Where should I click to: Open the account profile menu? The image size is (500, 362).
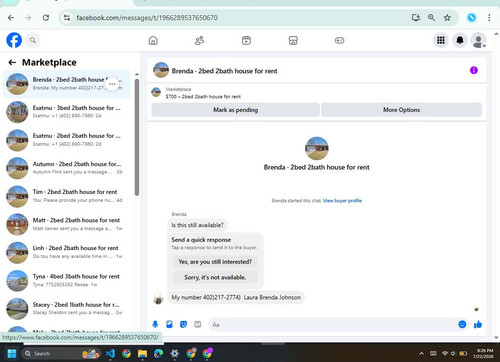click(479, 40)
